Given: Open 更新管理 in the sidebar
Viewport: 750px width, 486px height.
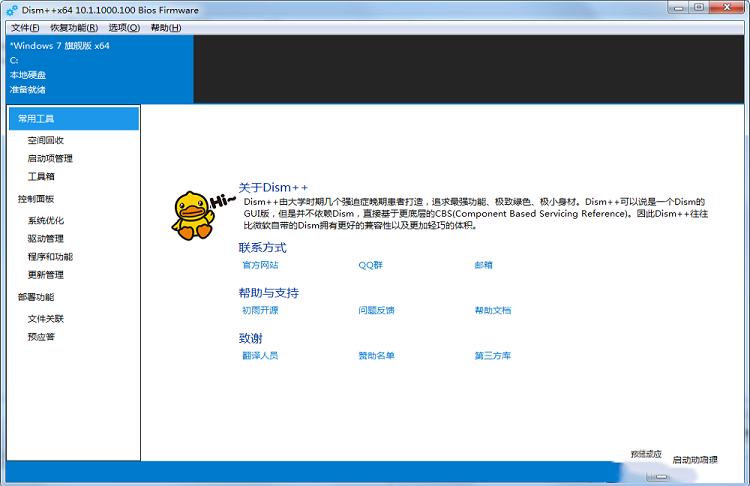Looking at the screenshot, I should (x=45, y=275).
